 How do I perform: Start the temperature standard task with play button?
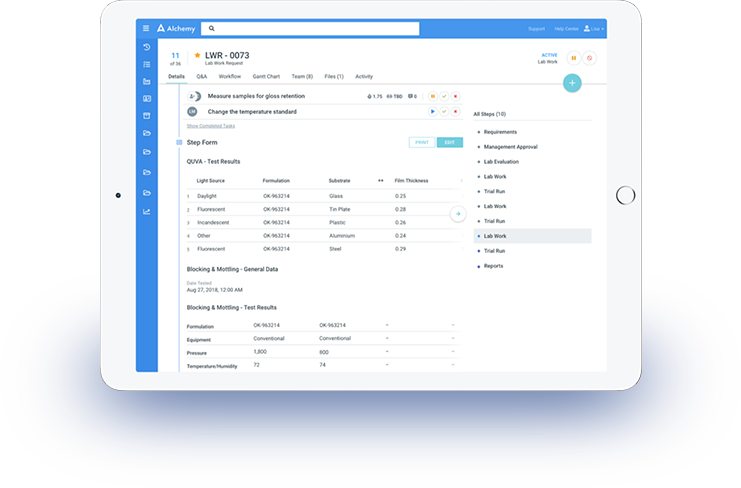click(x=432, y=112)
